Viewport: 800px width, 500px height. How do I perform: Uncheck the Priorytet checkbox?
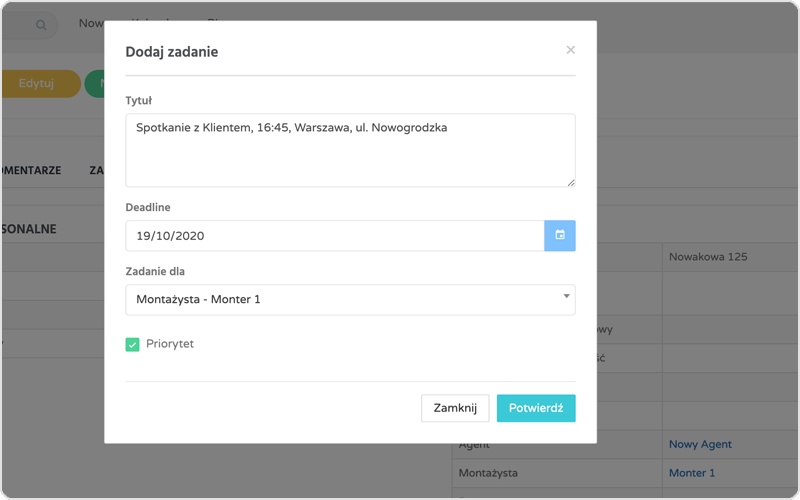pyautogui.click(x=132, y=345)
